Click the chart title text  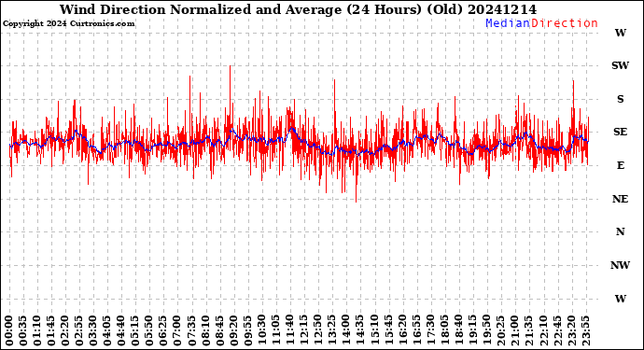click(x=298, y=9)
